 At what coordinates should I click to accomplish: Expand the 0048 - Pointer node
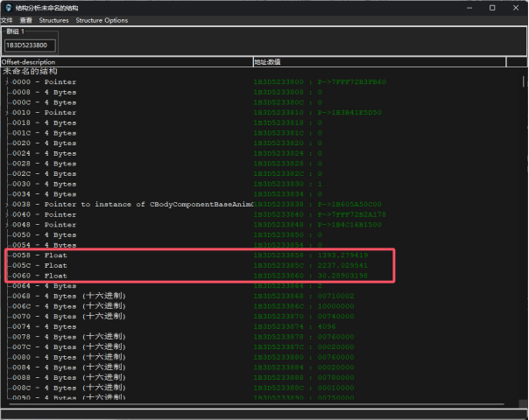click(8, 225)
